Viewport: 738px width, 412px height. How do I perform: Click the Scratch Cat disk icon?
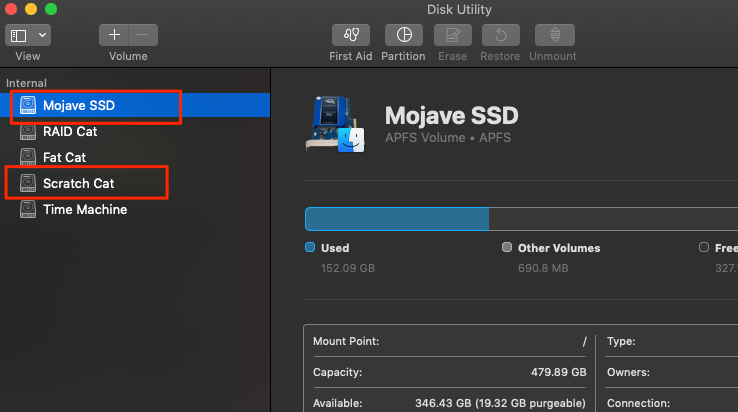tap(28, 183)
